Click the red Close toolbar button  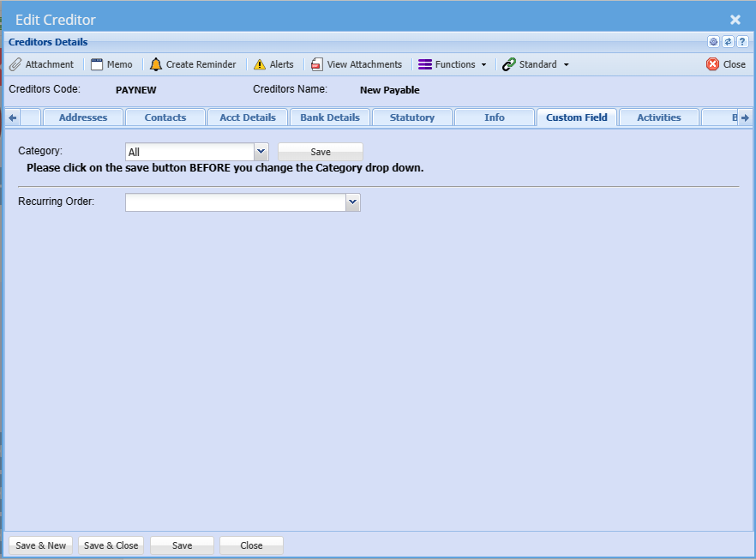coord(725,64)
